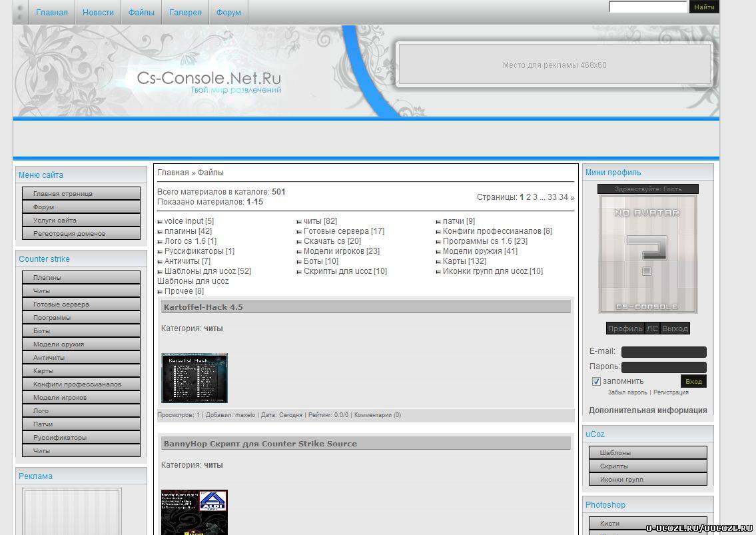Switch to the Галерея top menu tab
Viewport: 756px width, 535px height.
(185, 13)
